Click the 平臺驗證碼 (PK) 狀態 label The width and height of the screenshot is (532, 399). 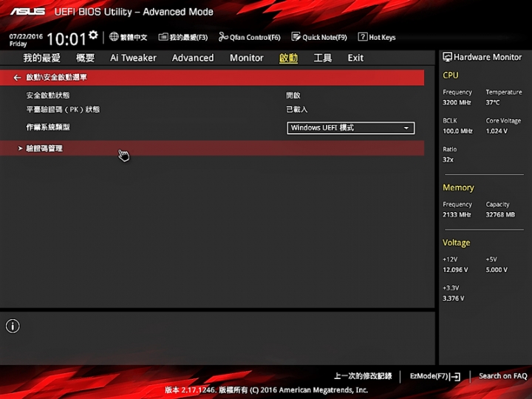point(63,109)
